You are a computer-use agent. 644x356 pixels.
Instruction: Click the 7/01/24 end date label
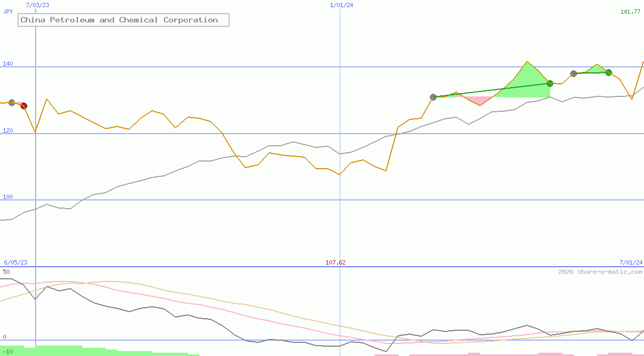[631, 262]
